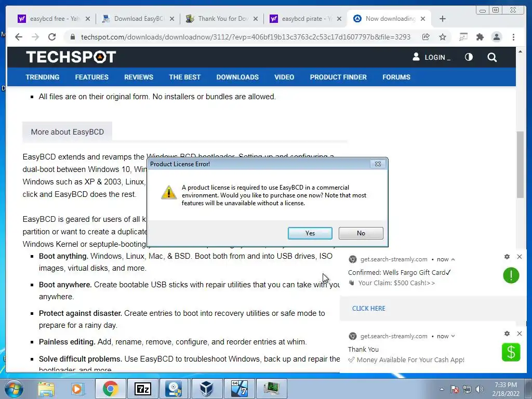The width and height of the screenshot is (532, 399).
Task: Close the Thank You for Downloading tab
Action: tap(256, 19)
